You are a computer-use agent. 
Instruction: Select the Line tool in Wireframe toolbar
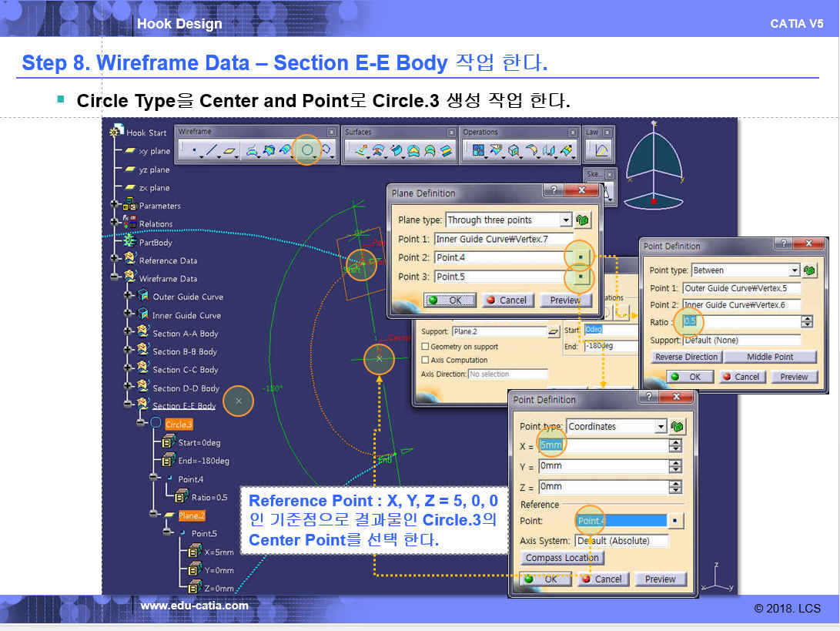[x=211, y=151]
